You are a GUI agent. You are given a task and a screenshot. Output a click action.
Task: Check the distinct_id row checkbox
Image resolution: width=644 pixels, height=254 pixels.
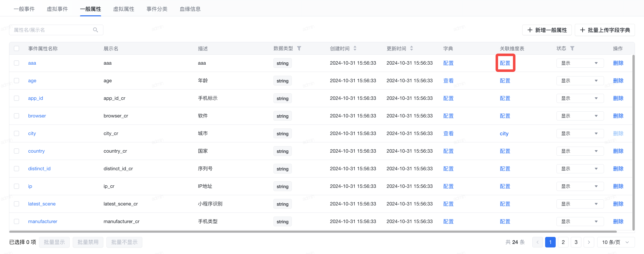pos(17,168)
